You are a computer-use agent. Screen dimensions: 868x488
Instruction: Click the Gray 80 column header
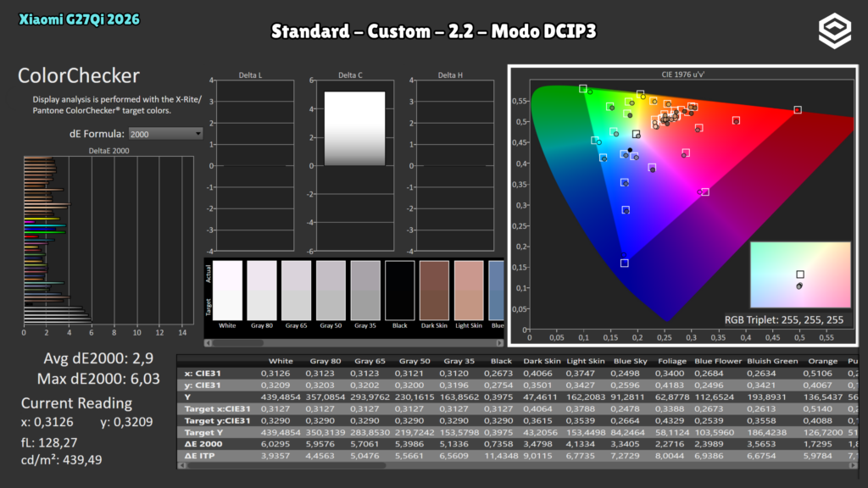(325, 361)
